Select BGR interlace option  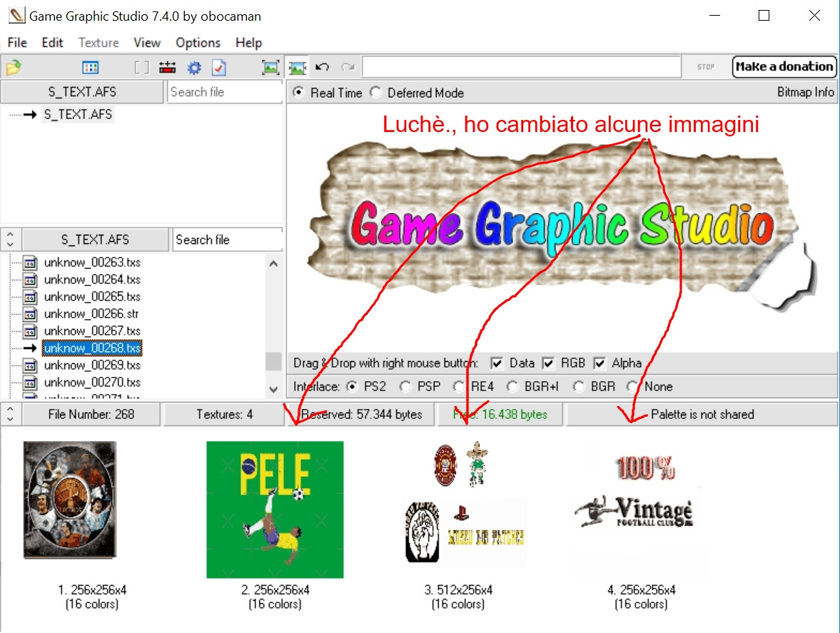(x=579, y=386)
